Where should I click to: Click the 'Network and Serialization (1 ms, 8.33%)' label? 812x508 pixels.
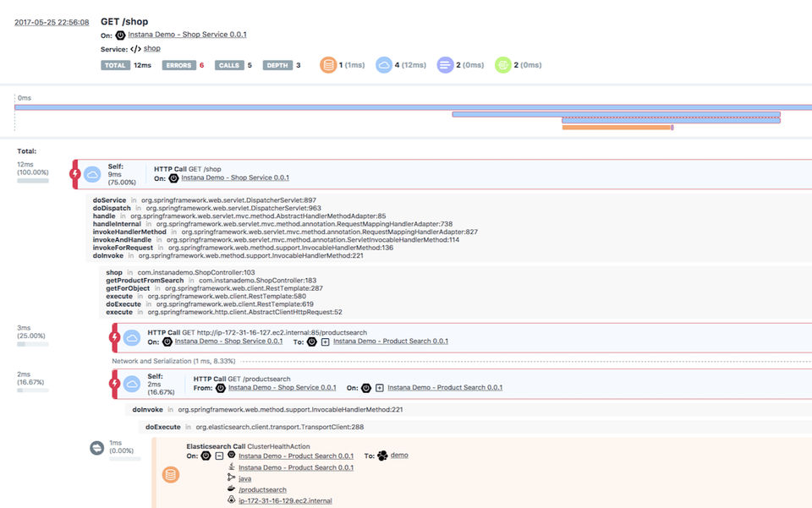tap(174, 361)
